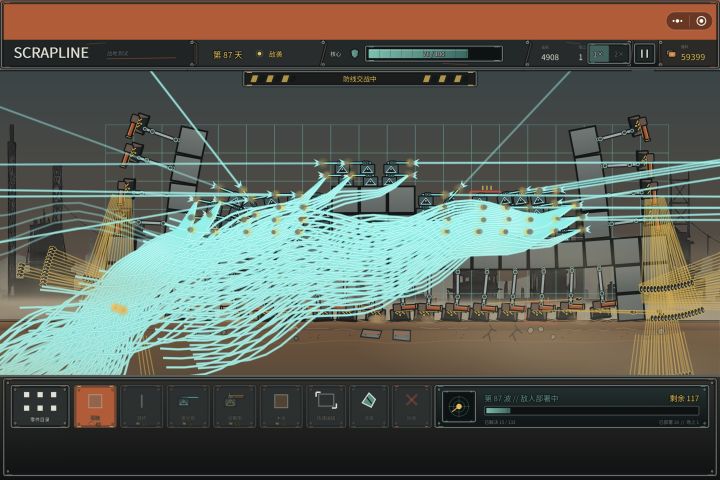Click the 防线交战中 battle status banner
This screenshot has height=480, width=720.
(x=360, y=79)
